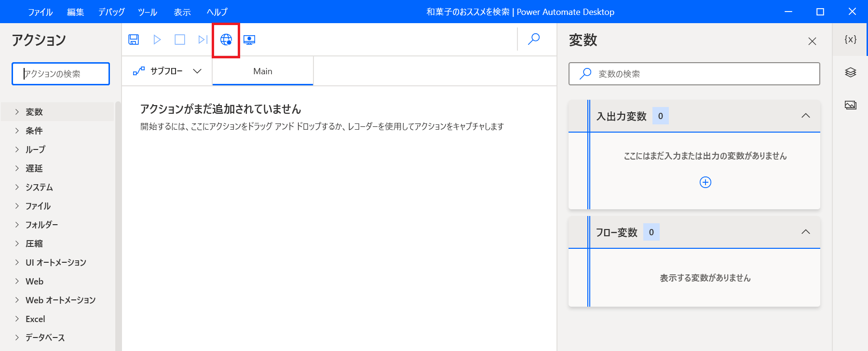Image resolution: width=868 pixels, height=351 pixels.
Task: Stop the flow with the square icon
Action: tap(180, 40)
